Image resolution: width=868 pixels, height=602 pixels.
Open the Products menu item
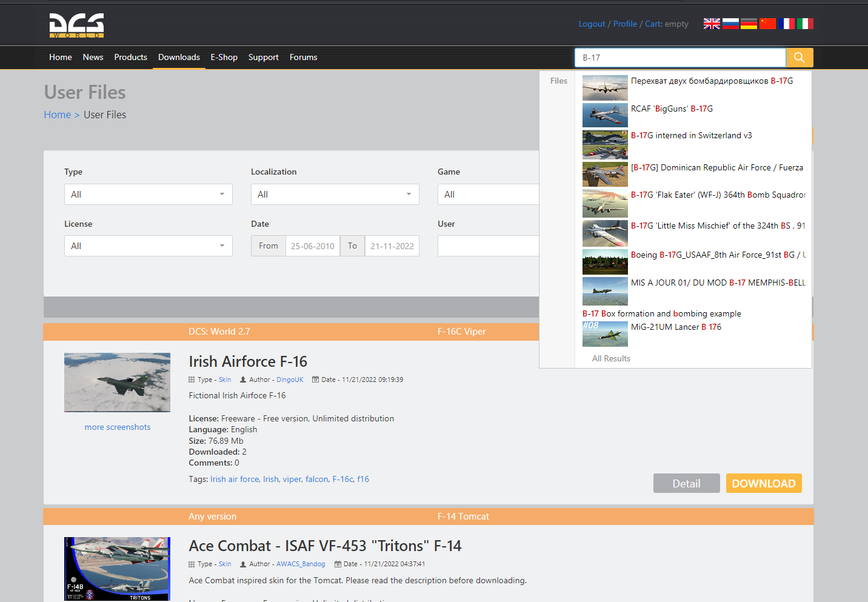pos(131,57)
